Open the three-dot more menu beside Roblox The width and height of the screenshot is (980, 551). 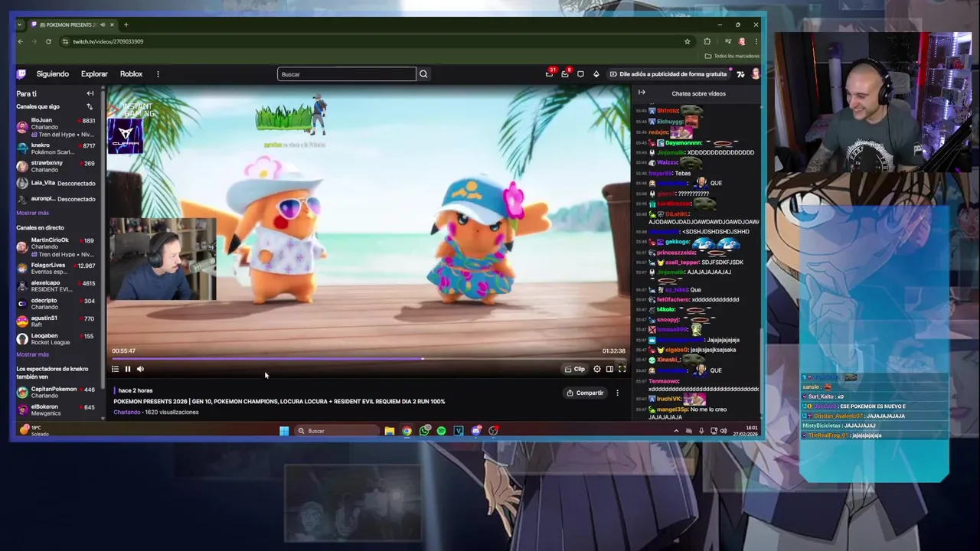(158, 74)
